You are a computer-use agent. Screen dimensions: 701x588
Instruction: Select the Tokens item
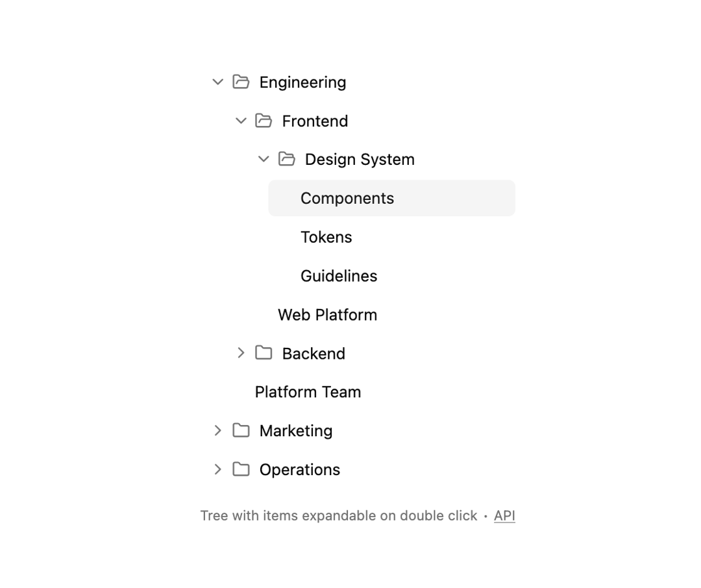tap(326, 237)
